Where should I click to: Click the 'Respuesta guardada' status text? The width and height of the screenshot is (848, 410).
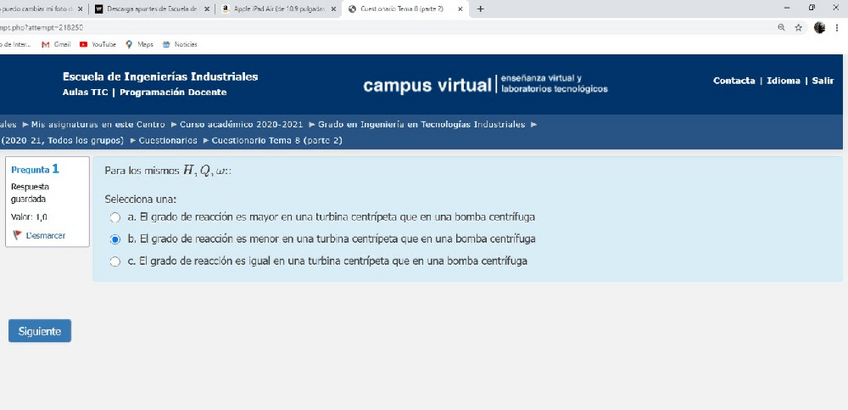point(30,193)
